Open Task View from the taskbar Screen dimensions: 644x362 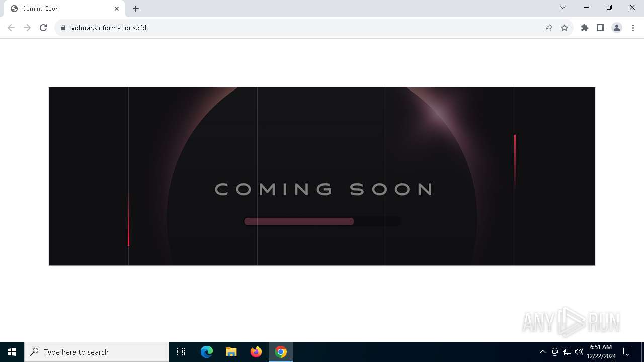point(181,352)
